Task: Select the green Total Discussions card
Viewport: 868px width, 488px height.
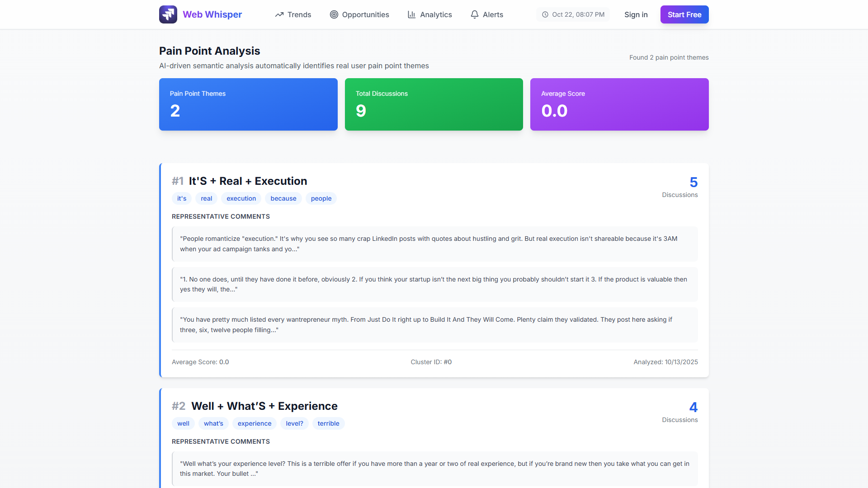Action: point(434,104)
